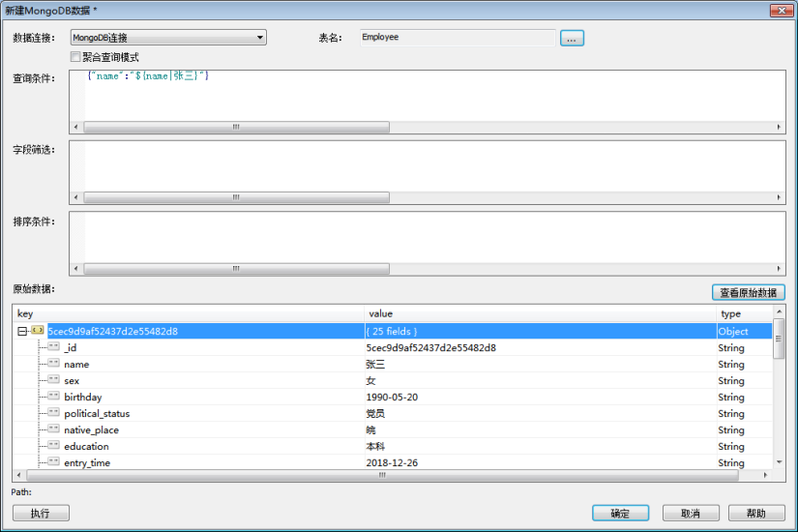Enable the 聚合查询模式 checkbox
Image resolution: width=798 pixels, height=532 pixels.
point(75,57)
